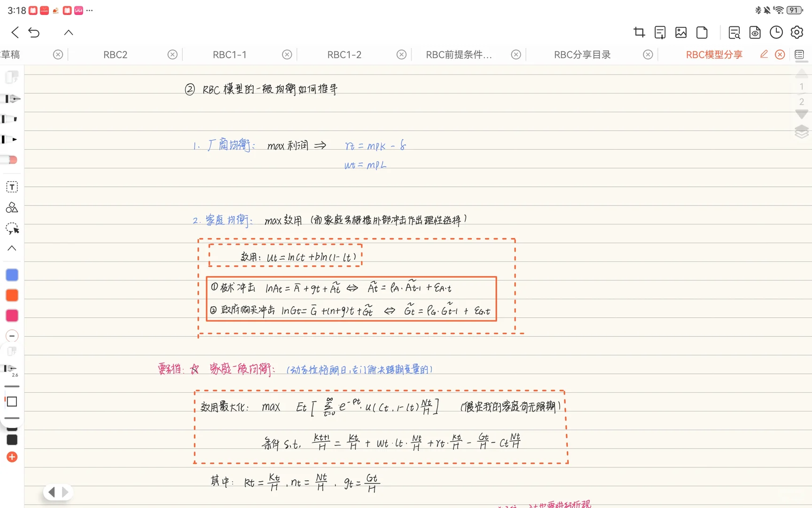Open the image insert tool
The width and height of the screenshot is (812, 508).
pos(681,32)
